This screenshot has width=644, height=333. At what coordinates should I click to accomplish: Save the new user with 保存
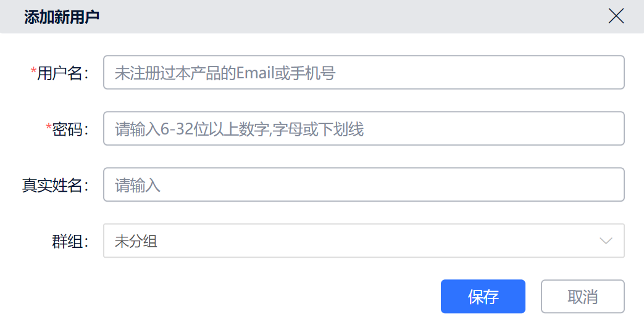(x=483, y=297)
